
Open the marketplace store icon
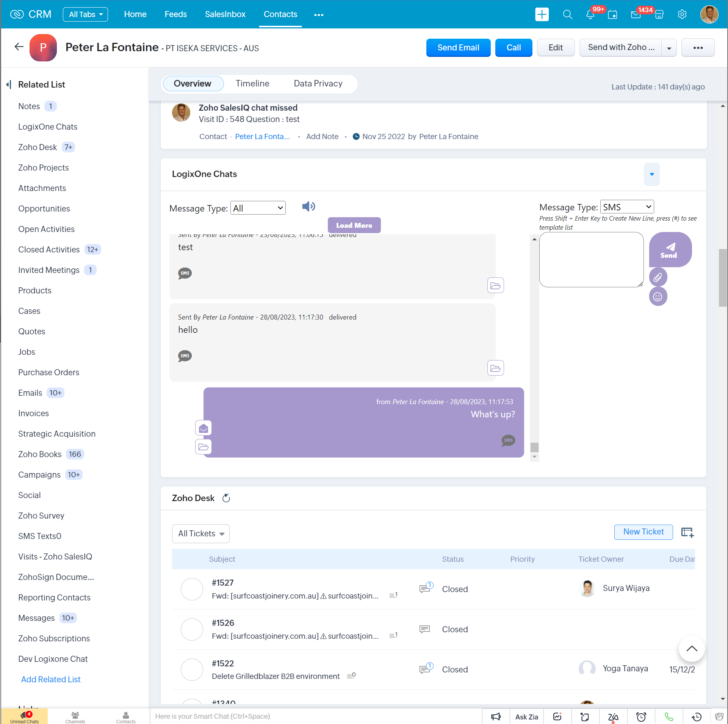coord(659,14)
